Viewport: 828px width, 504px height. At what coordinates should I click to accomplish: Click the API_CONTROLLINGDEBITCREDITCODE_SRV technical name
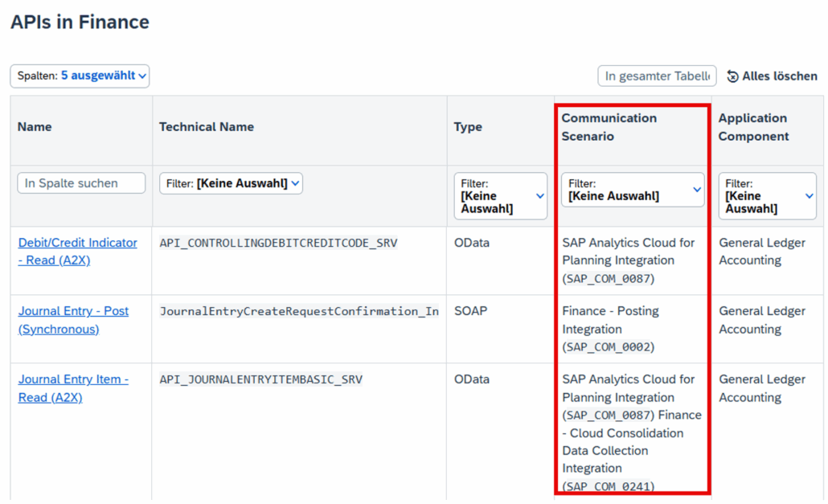(x=278, y=243)
